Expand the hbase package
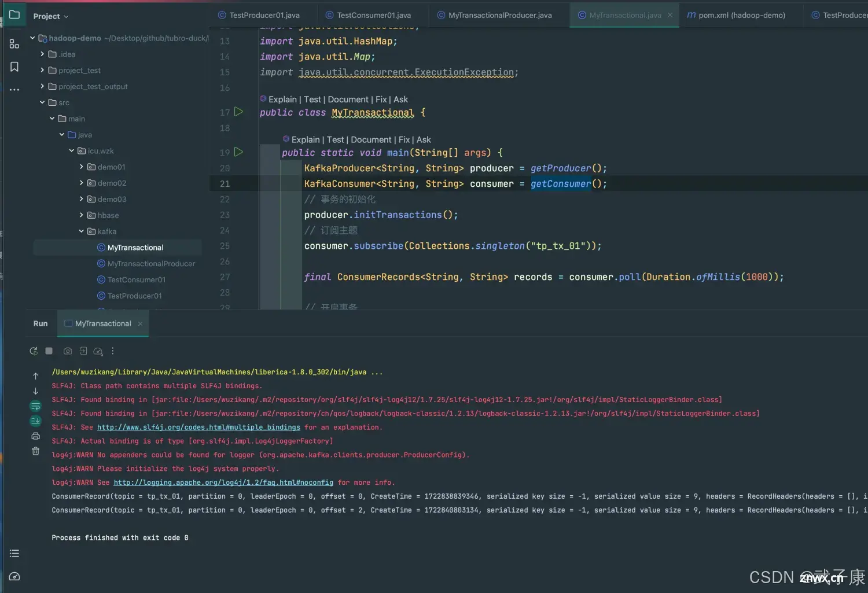The width and height of the screenshot is (868, 593). click(x=82, y=215)
